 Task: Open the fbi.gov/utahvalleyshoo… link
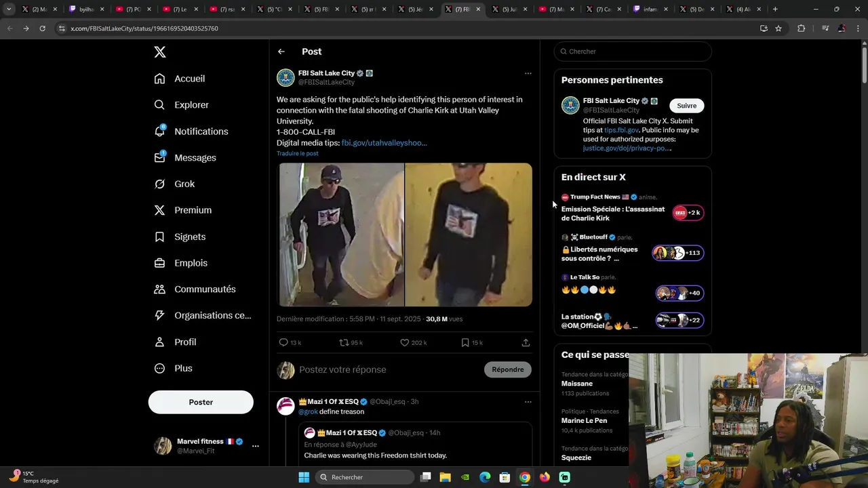point(384,143)
